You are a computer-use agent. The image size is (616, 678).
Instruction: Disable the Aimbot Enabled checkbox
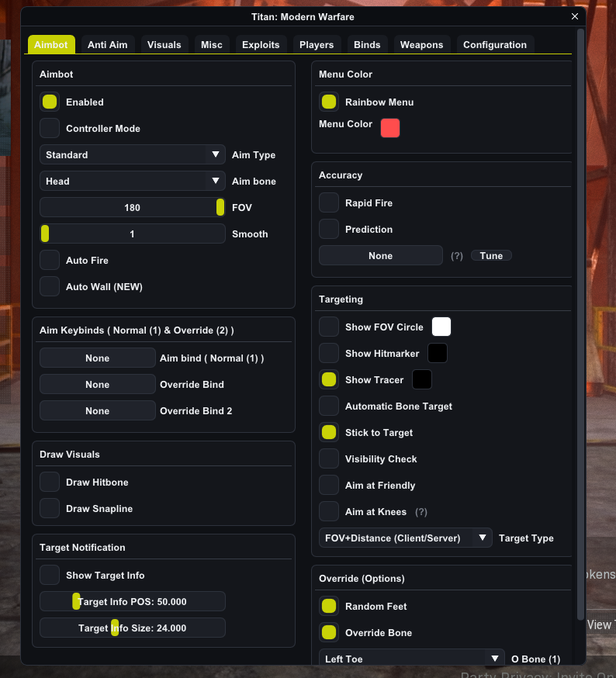pos(50,102)
